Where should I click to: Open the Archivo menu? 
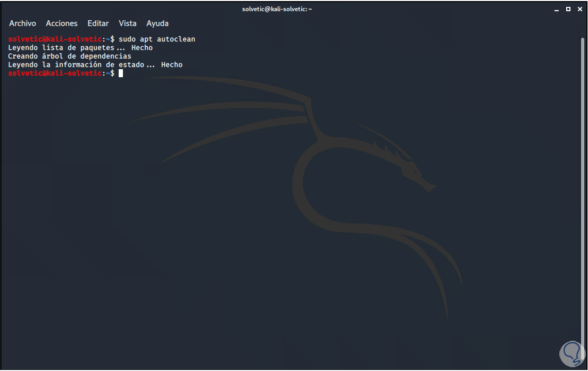tap(22, 23)
